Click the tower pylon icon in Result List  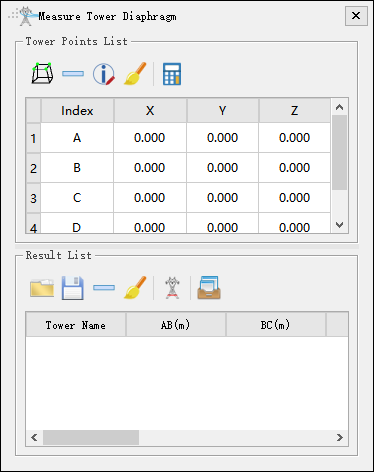172,288
